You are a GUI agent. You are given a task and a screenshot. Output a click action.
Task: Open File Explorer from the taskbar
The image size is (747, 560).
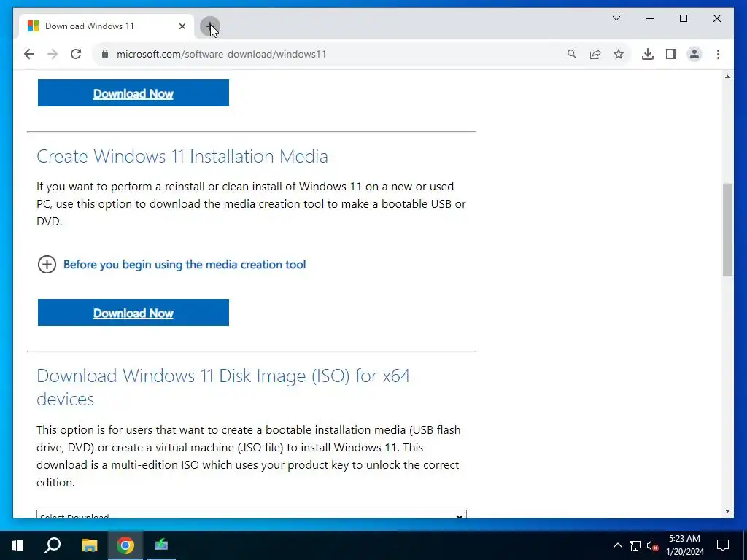click(x=89, y=545)
